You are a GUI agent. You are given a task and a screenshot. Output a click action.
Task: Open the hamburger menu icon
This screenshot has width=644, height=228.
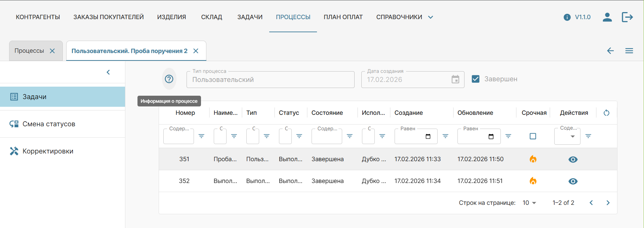(629, 51)
